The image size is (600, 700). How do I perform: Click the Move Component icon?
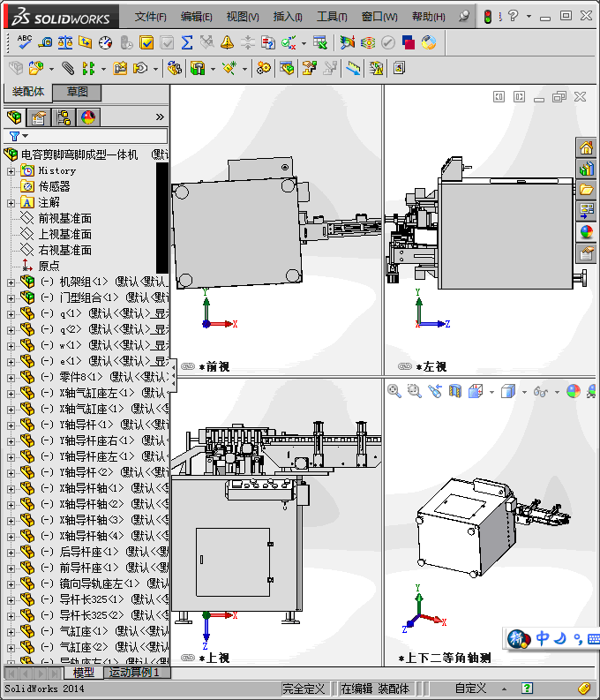pyautogui.click(x=140, y=68)
